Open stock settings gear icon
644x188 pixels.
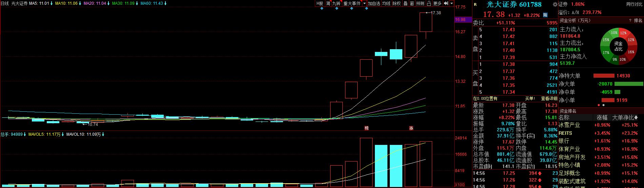point(555,4)
